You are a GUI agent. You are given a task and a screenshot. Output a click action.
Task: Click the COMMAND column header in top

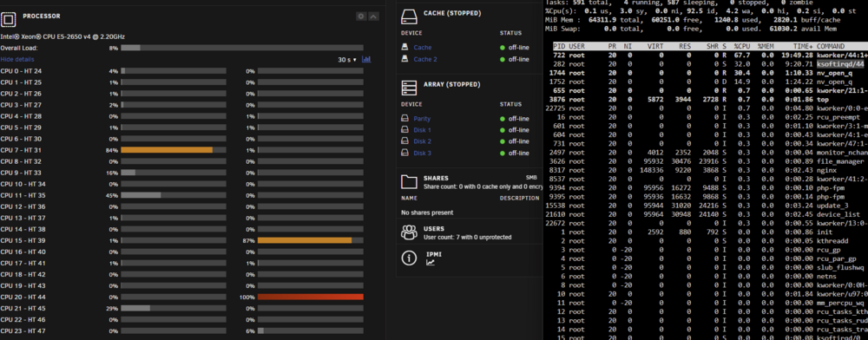(831, 47)
